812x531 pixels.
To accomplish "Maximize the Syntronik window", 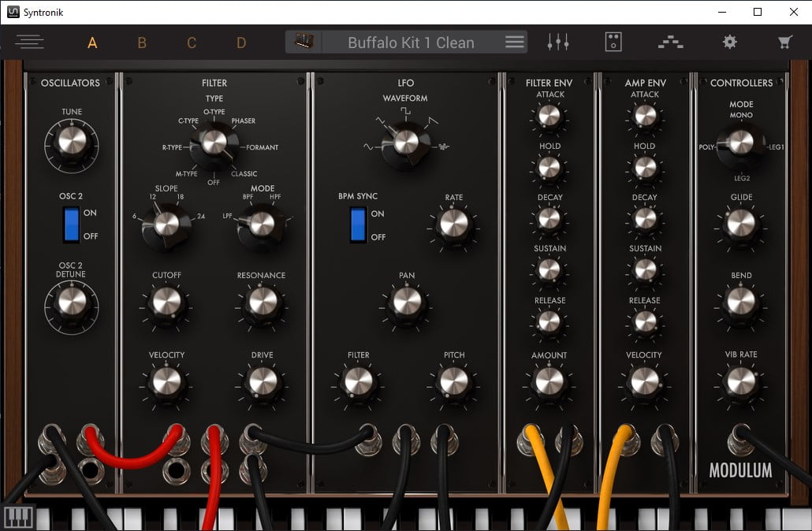I will pyautogui.click(x=757, y=12).
